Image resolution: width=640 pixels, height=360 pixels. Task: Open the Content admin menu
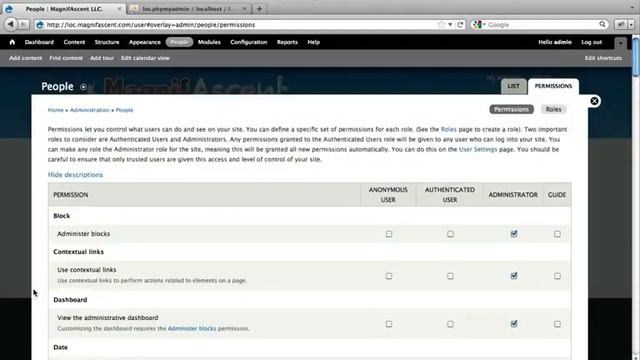point(74,42)
